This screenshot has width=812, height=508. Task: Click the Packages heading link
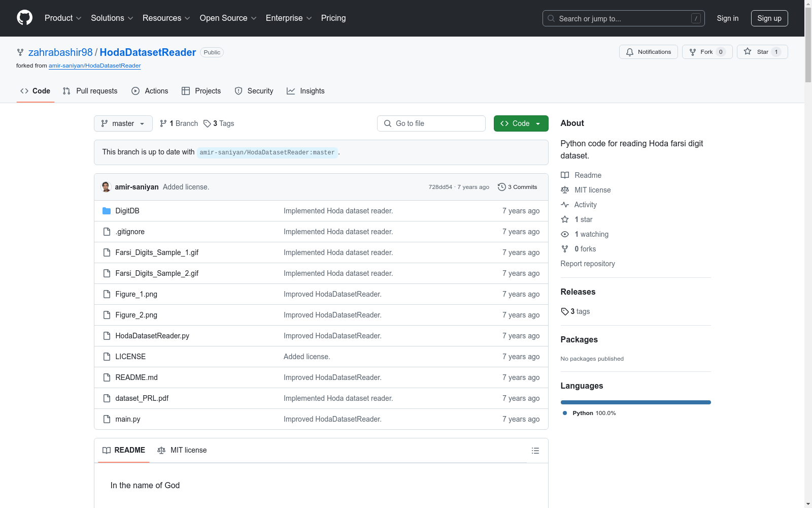pos(579,339)
